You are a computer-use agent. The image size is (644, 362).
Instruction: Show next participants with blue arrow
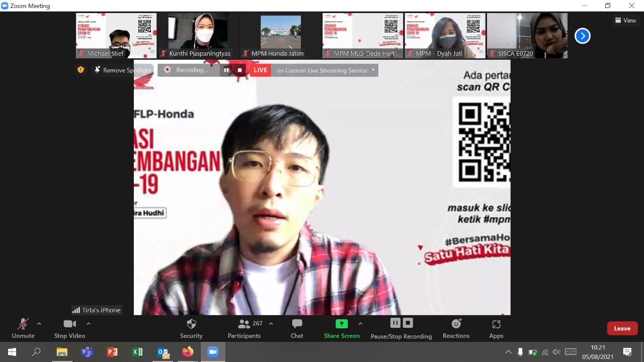pos(582,36)
